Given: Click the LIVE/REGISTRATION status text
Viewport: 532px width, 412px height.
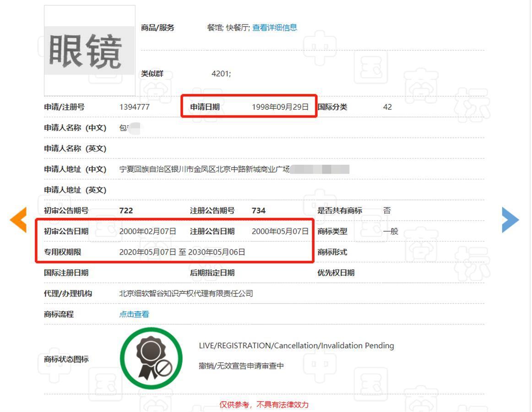Looking at the screenshot, I should [x=296, y=346].
